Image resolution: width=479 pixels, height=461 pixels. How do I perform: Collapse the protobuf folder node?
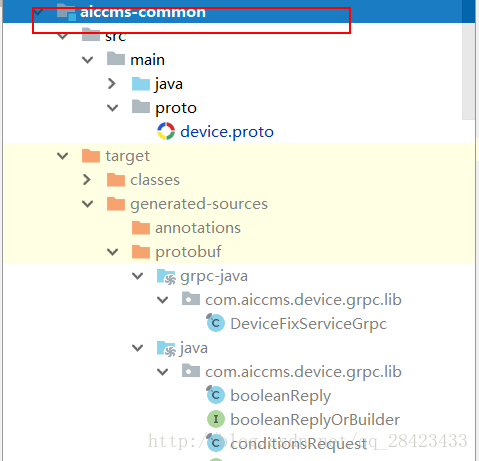coord(112,252)
